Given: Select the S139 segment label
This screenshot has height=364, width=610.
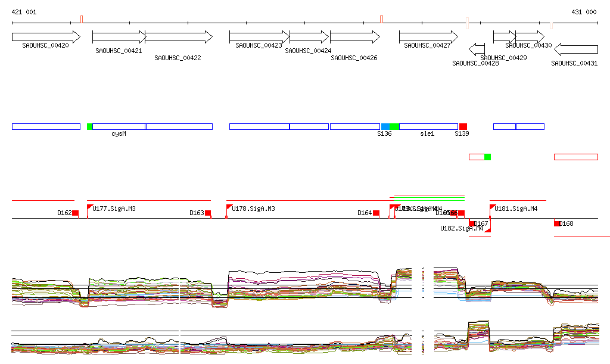Looking at the screenshot, I should [x=462, y=134].
